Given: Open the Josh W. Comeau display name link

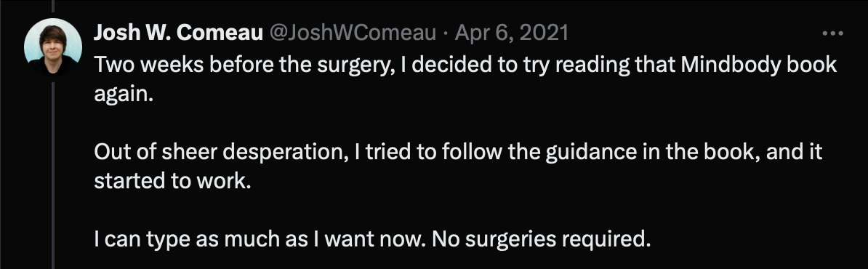Looking at the screenshot, I should [178, 33].
